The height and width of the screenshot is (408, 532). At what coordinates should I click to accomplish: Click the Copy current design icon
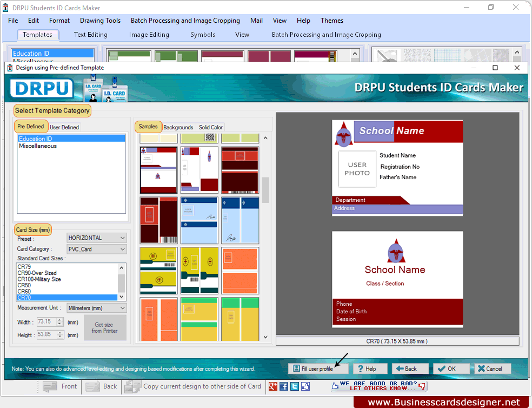coord(132,386)
